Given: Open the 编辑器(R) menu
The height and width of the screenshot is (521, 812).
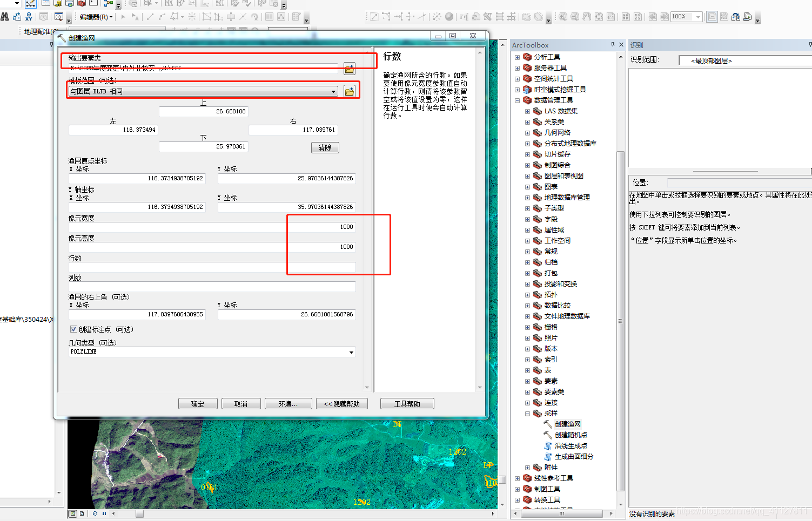Looking at the screenshot, I should pyautogui.click(x=96, y=17).
